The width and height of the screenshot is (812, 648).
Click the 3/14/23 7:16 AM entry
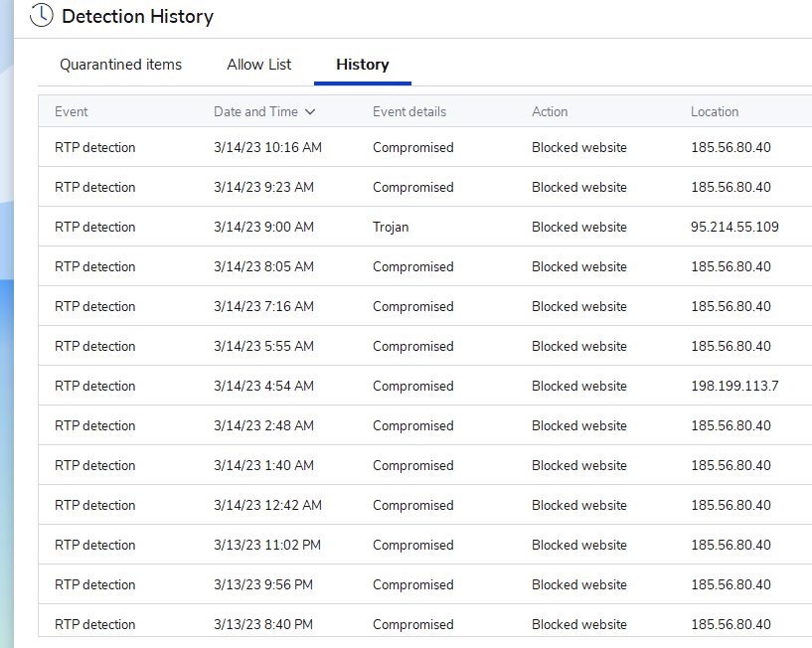point(263,306)
